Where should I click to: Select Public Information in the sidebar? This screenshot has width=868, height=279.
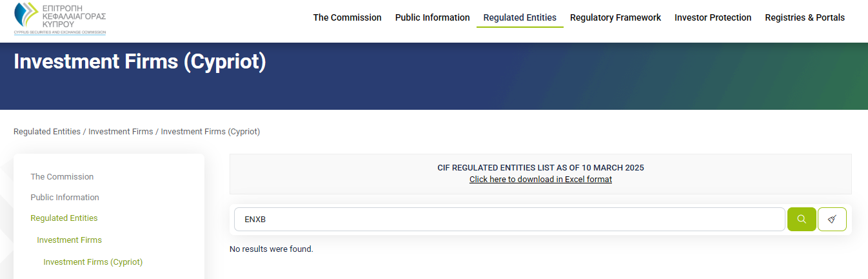coord(64,198)
